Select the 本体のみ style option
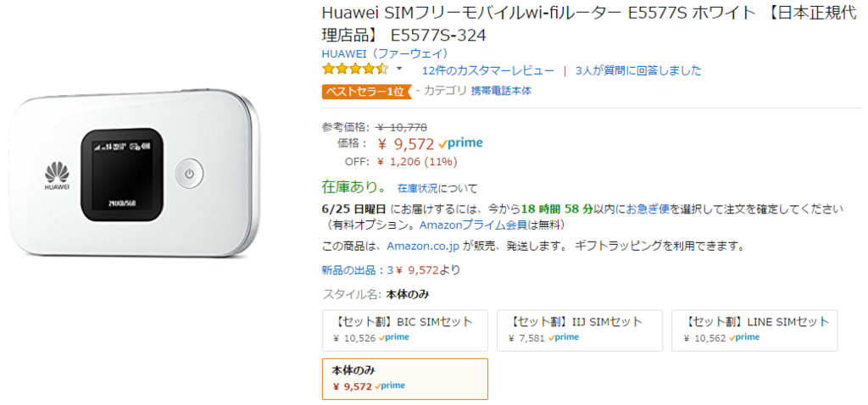868x405 pixels. 405,379
